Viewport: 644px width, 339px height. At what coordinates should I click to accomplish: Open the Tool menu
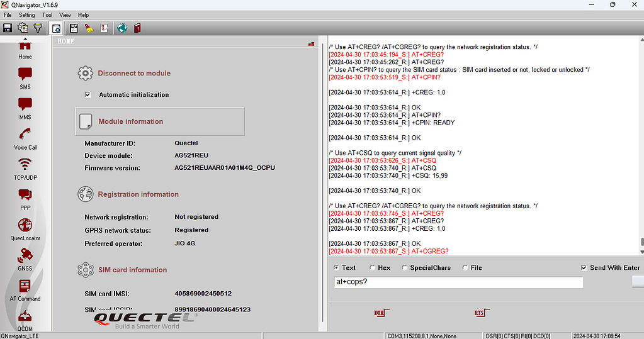click(47, 14)
